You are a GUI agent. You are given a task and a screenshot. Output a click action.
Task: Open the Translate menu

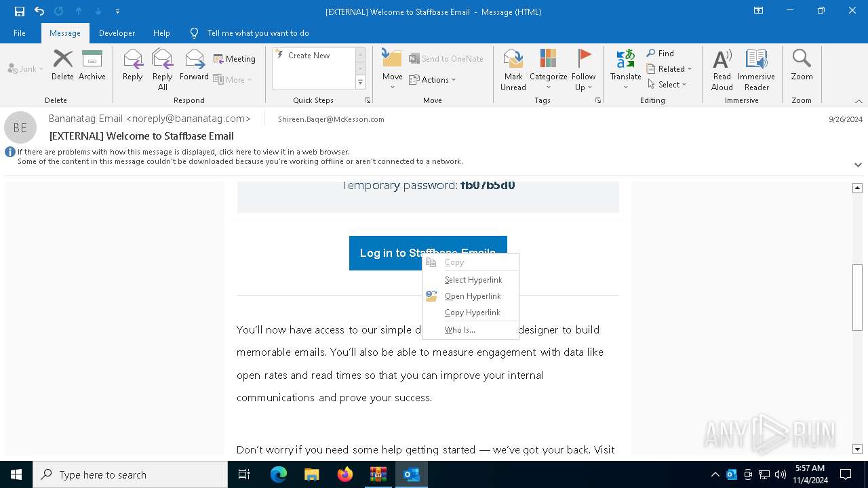tap(625, 70)
